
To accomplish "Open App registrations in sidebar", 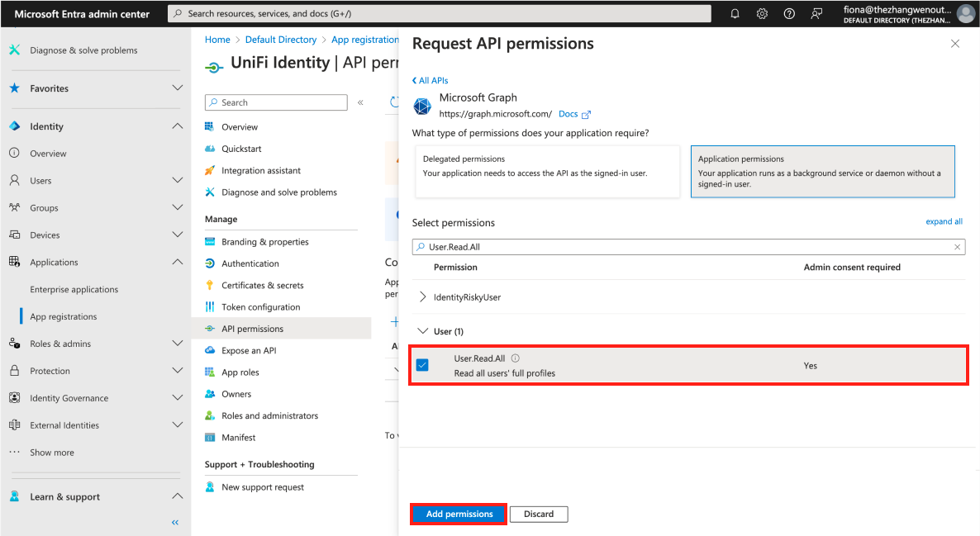I will [63, 317].
